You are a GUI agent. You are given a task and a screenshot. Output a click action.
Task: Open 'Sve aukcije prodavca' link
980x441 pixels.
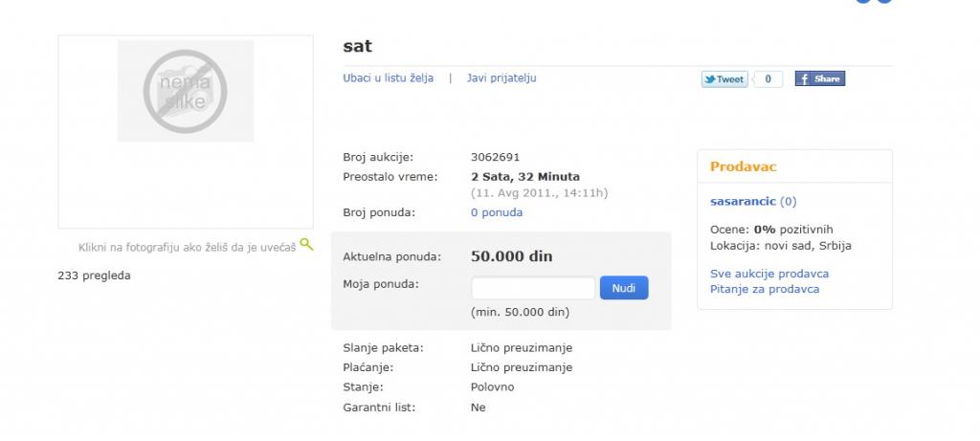tap(769, 274)
